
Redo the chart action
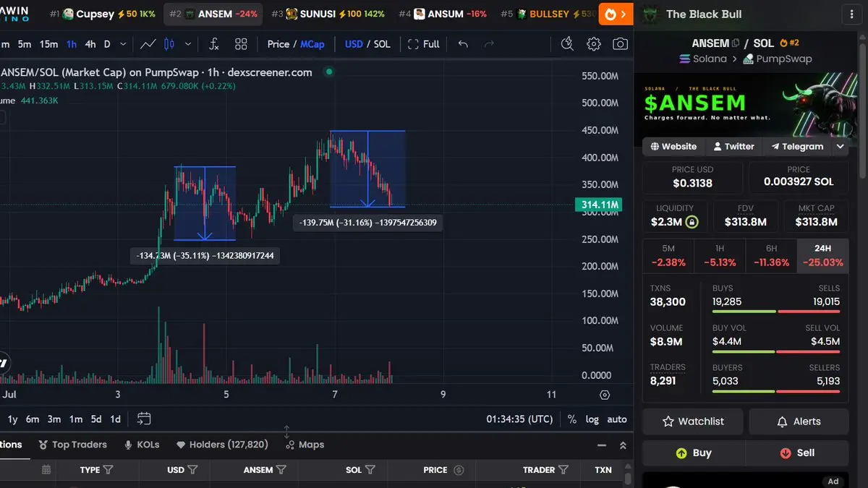[x=489, y=44]
